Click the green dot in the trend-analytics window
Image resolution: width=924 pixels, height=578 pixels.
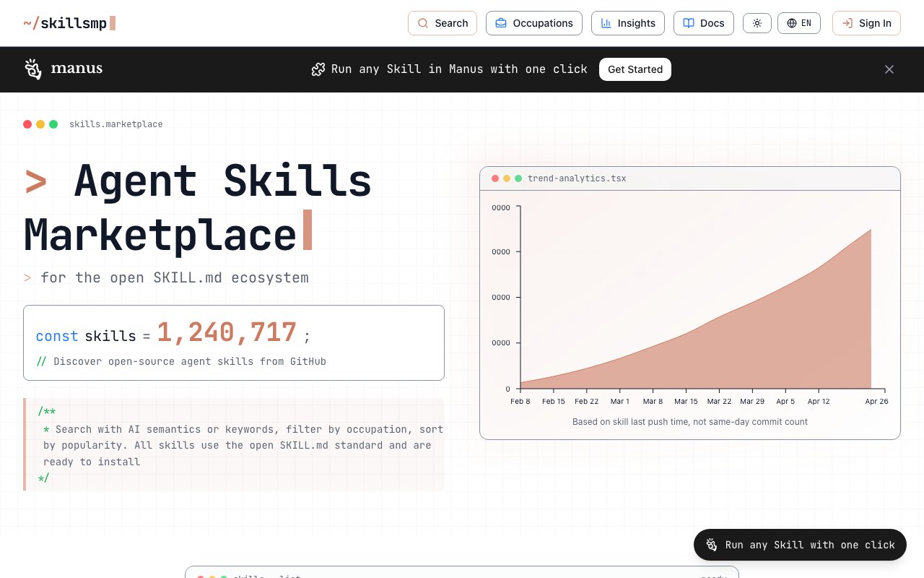pyautogui.click(x=518, y=178)
